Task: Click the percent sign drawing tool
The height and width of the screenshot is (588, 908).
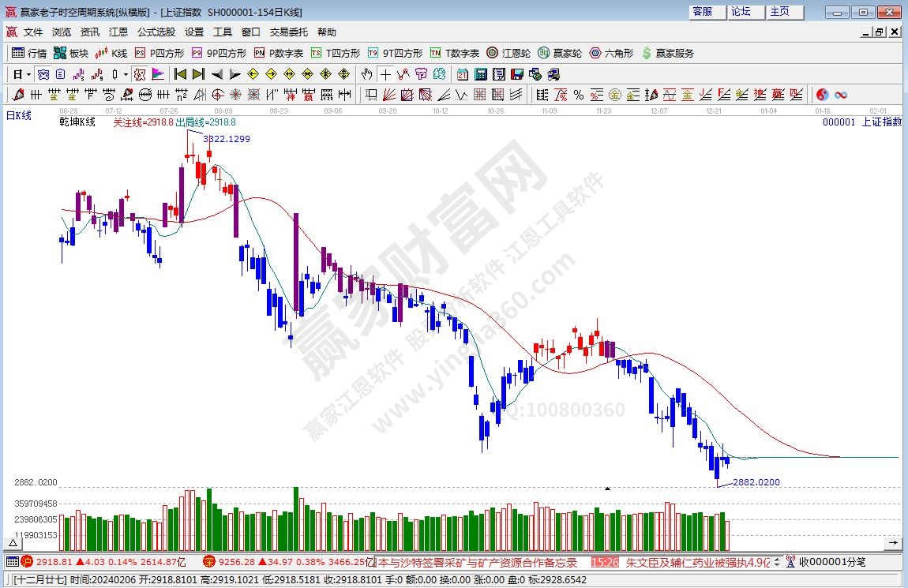Action: pyautogui.click(x=578, y=95)
